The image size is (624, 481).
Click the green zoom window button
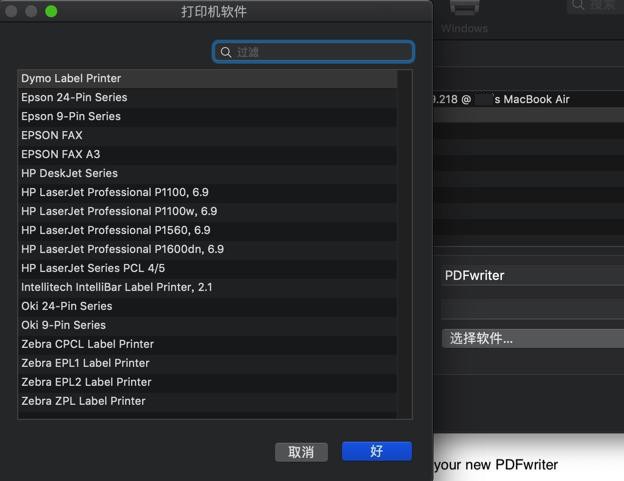(51, 11)
